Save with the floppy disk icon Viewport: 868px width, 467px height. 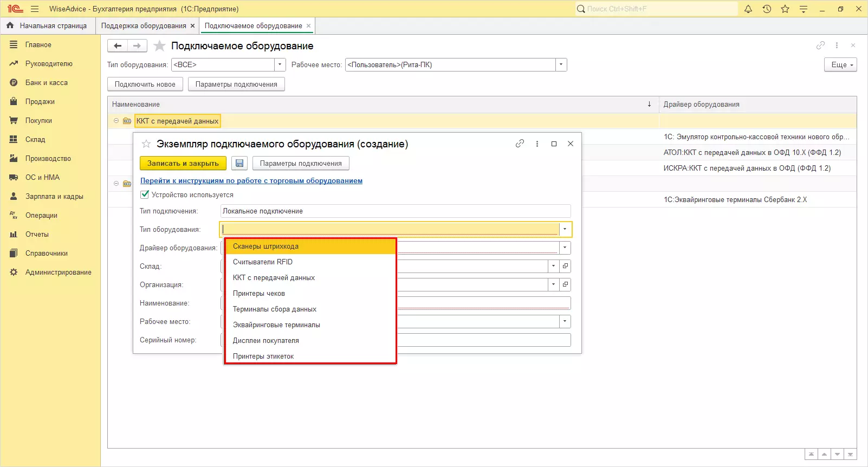click(239, 163)
